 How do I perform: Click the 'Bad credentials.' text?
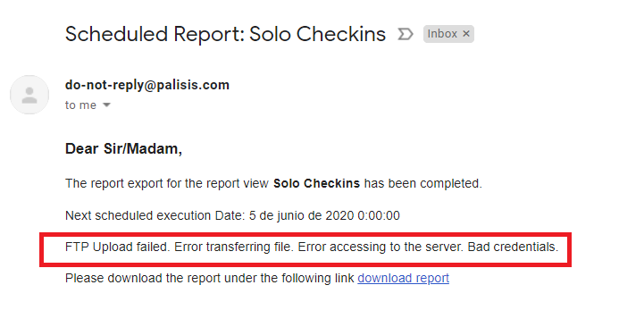pos(513,247)
